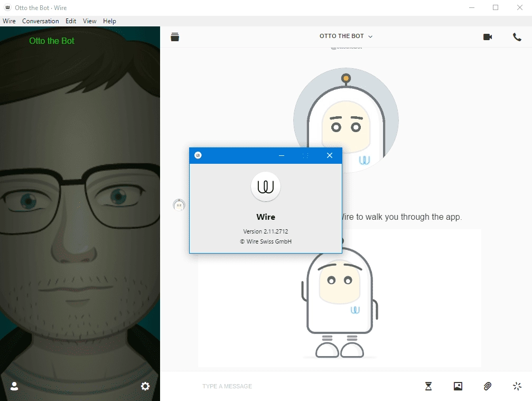Select Otto the Bot conversation in sidebar
The image size is (532, 401).
(52, 41)
